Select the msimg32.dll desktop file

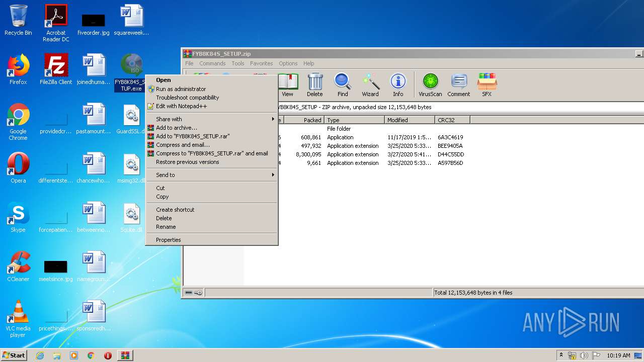point(131,168)
